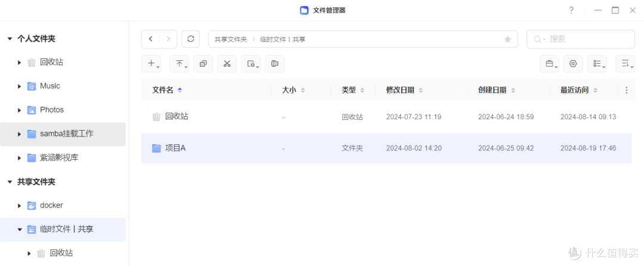Click 临时文件丨共享 in the breadcrumb path
This screenshot has width=644, height=266.
coord(283,39)
